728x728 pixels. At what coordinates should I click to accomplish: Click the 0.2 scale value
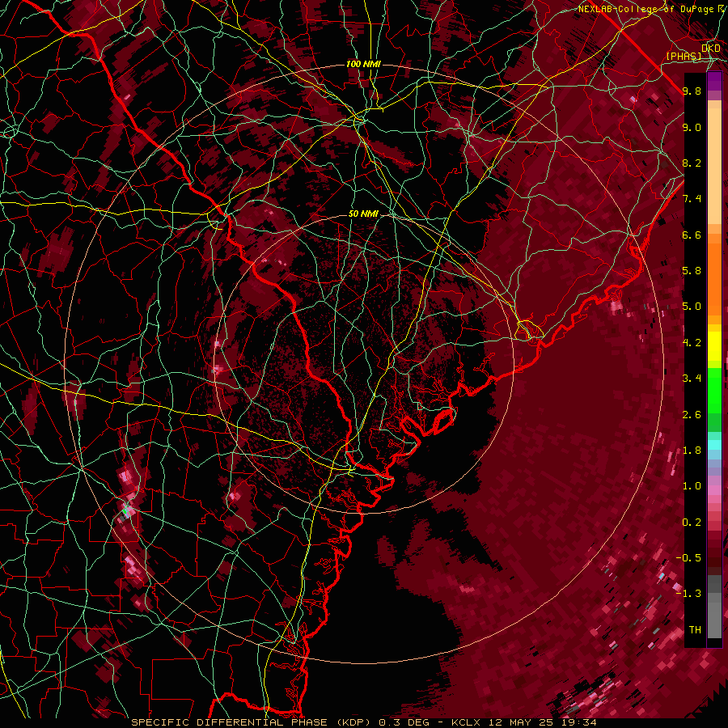click(x=692, y=522)
